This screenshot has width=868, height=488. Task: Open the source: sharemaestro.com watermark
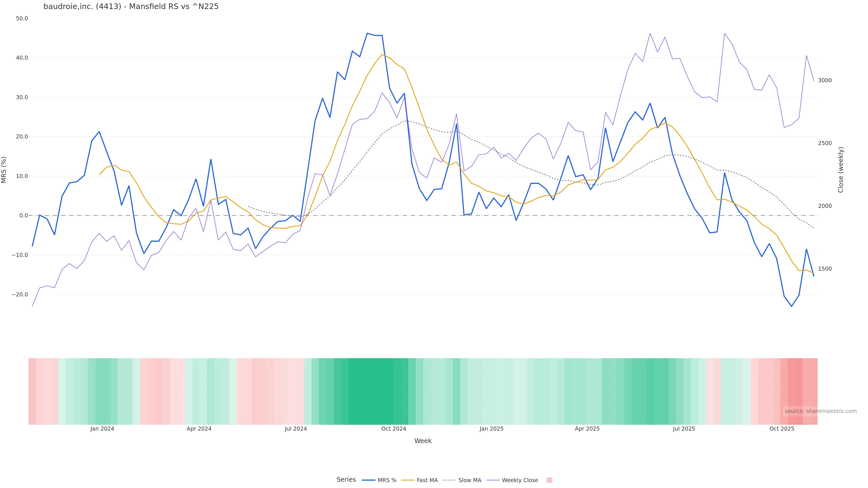click(821, 411)
